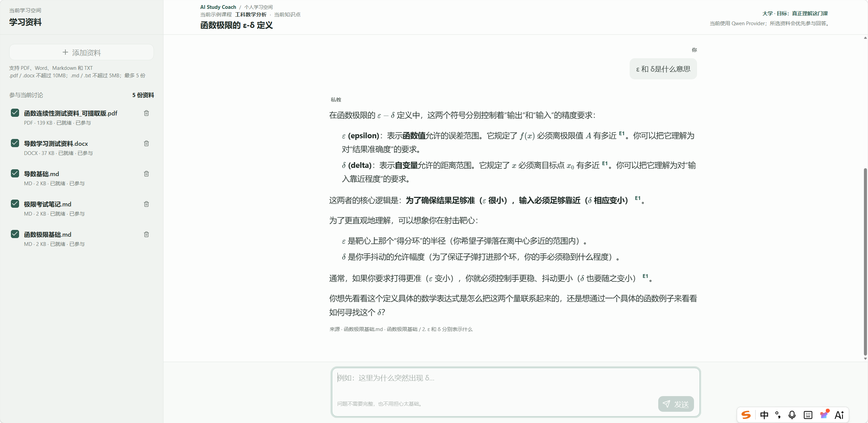Delete 导数学习测试资料.docx with trash icon
This screenshot has height=423, width=868.
click(146, 143)
